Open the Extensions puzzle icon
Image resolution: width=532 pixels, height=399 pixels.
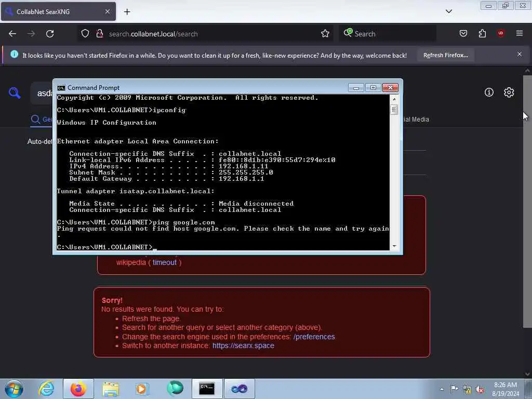(482, 33)
